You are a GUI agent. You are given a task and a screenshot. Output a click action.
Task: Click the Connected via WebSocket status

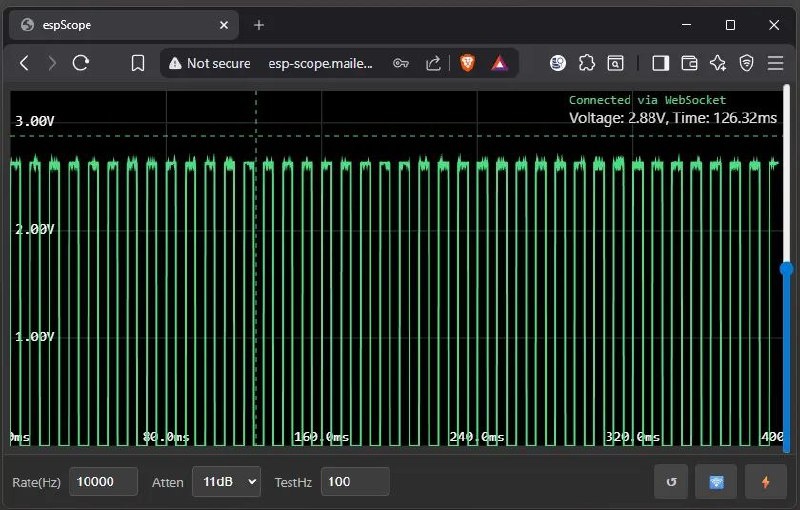tap(647, 100)
